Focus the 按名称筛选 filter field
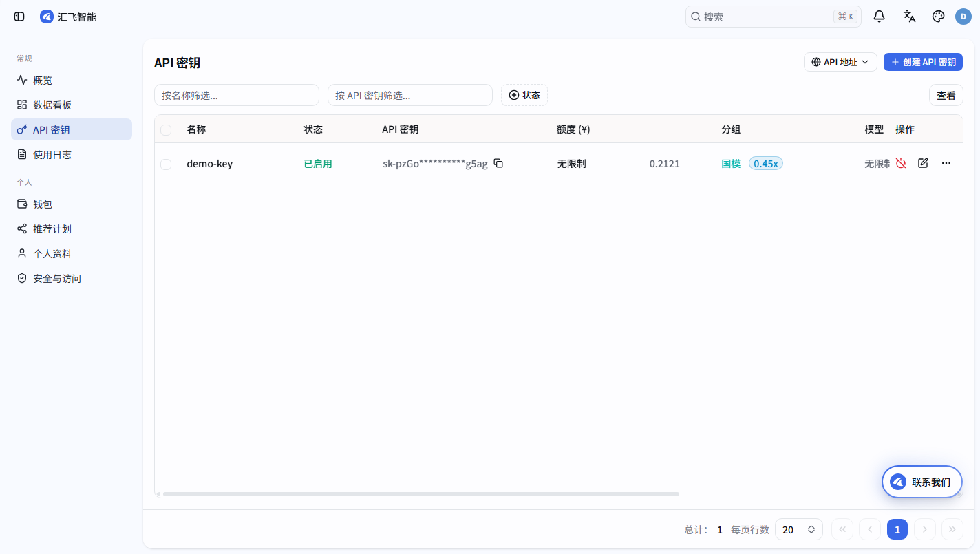The image size is (980, 554). point(237,95)
